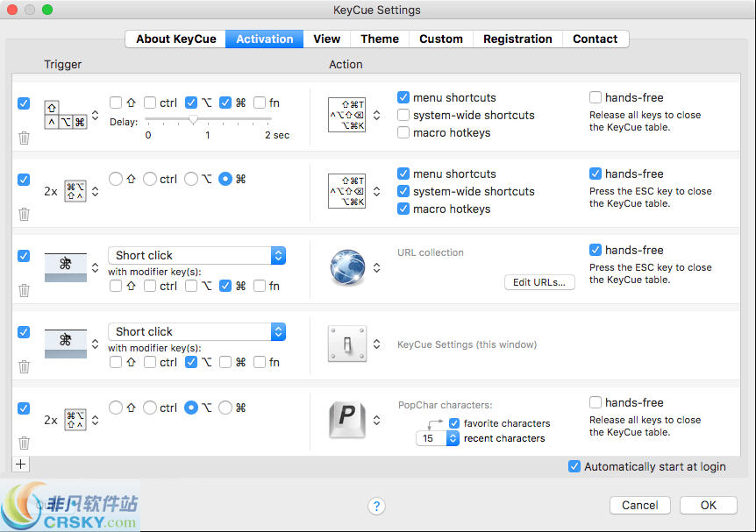Click double-press trigger icon in PopChar row
This screenshot has height=532, width=756.
(x=75, y=420)
